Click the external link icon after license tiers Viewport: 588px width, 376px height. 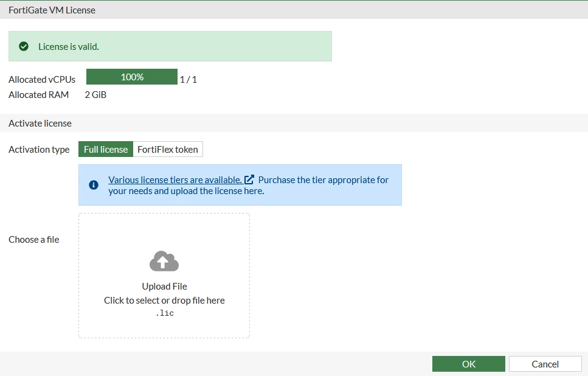(x=249, y=179)
